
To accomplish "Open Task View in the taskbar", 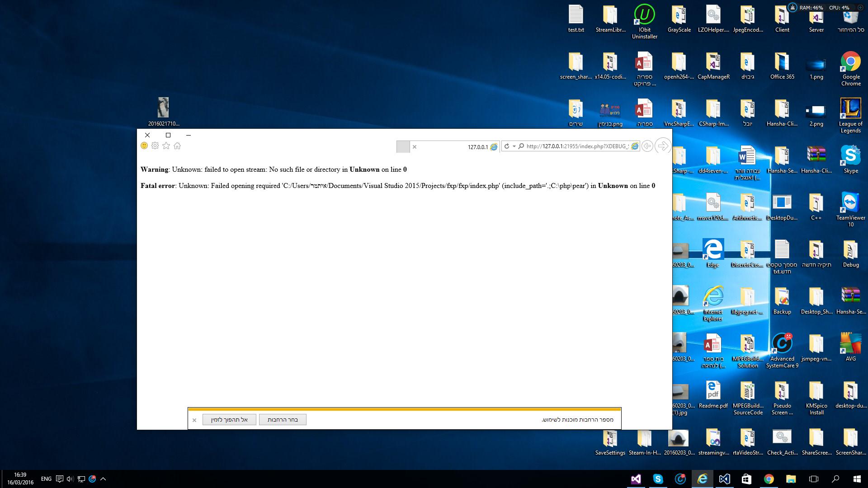I will 813,479.
